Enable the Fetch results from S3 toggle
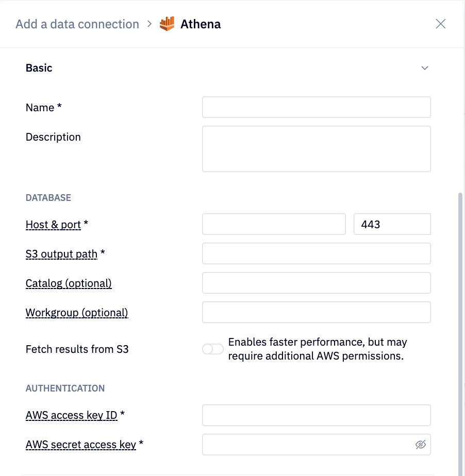Image resolution: width=465 pixels, height=476 pixels. [x=212, y=349]
